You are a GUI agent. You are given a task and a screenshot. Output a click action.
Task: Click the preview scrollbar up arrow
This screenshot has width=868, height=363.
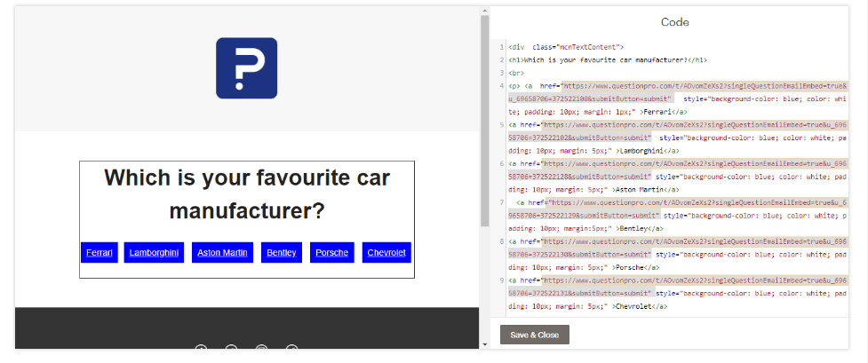point(484,11)
